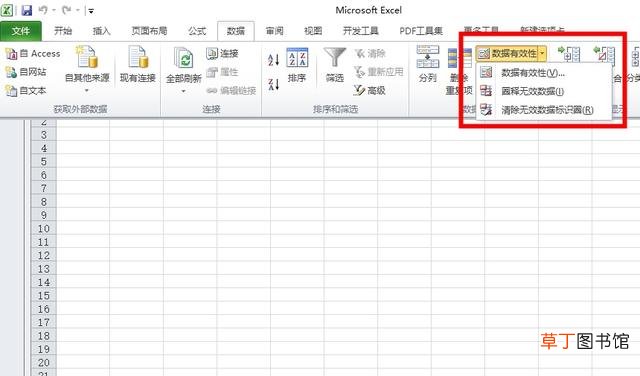Switch to the 页面布局 (Page Layout) tab

[x=149, y=31]
